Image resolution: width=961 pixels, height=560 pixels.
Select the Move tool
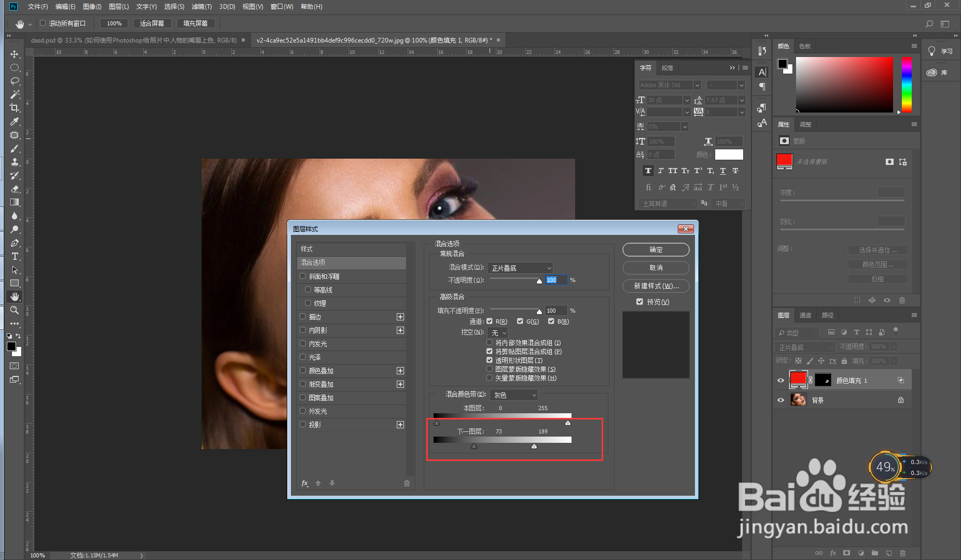tap(15, 54)
